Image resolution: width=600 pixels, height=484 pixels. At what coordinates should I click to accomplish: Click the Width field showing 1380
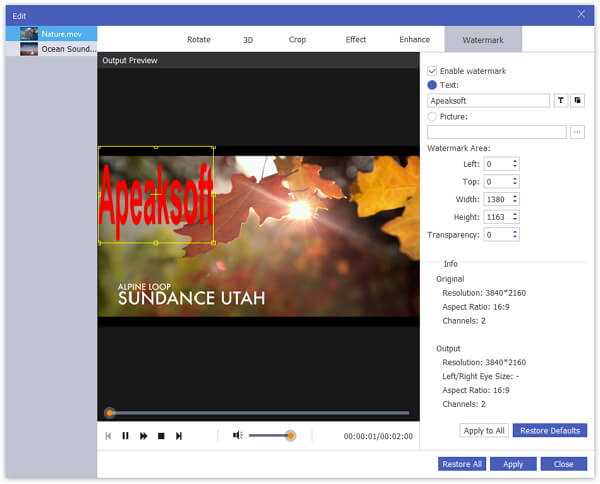[498, 199]
